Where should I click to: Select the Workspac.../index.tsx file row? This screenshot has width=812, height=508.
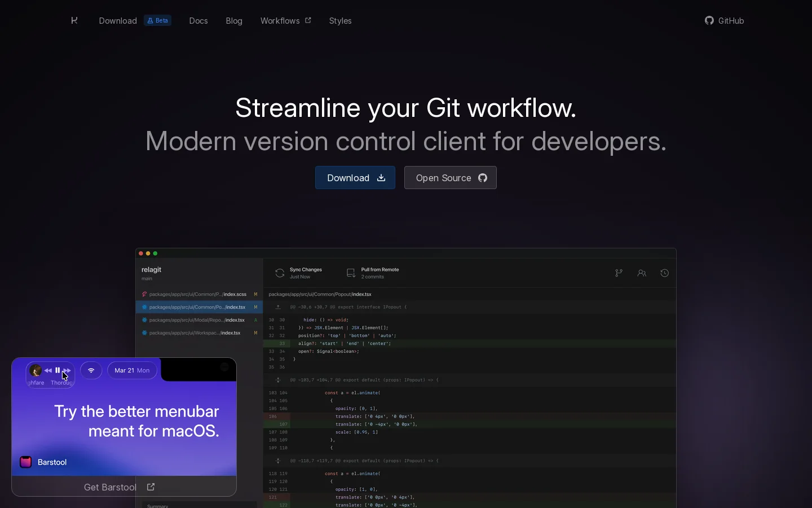click(x=200, y=333)
